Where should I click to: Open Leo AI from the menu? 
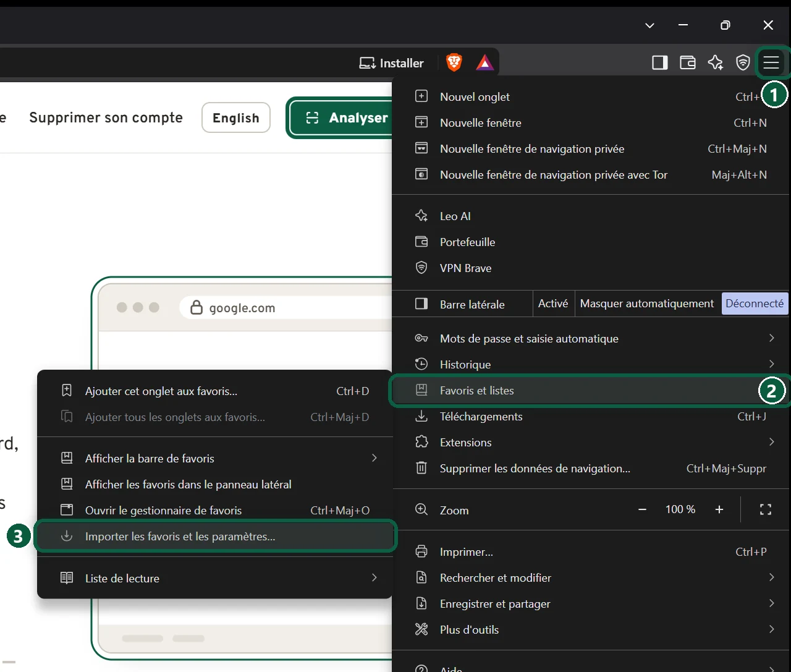pyautogui.click(x=590, y=216)
